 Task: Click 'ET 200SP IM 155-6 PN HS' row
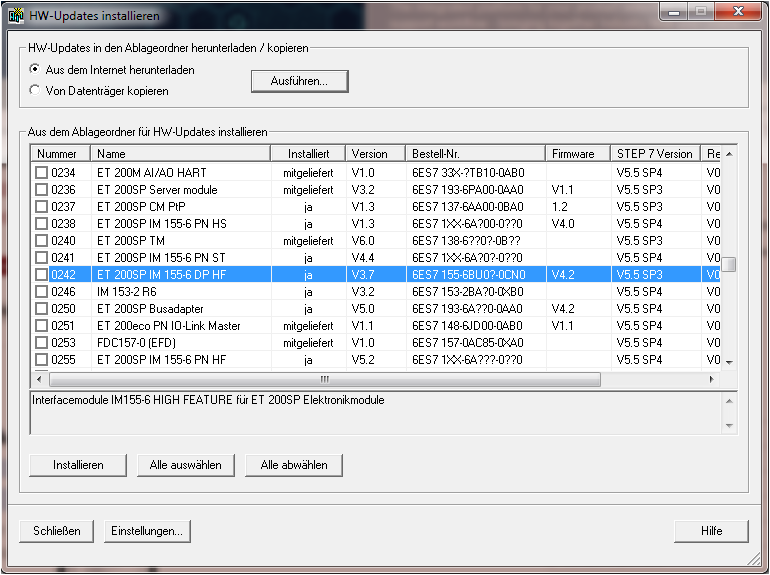click(162, 224)
